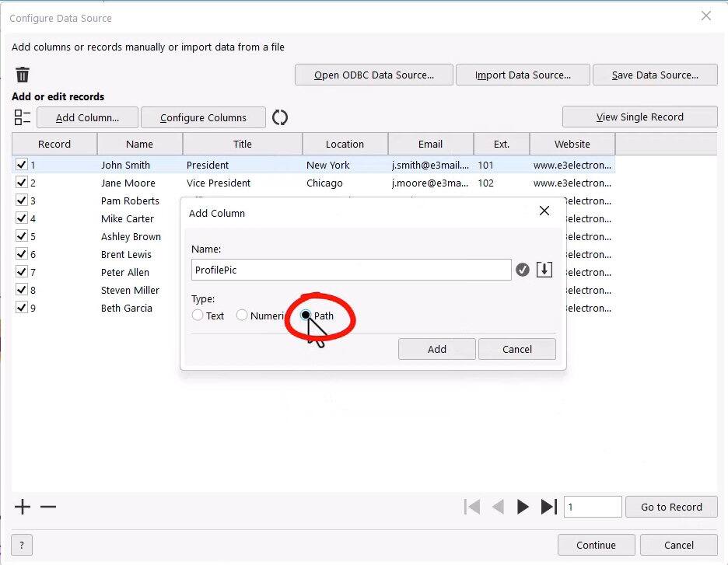Click the ProfilePic name input field

point(351,270)
